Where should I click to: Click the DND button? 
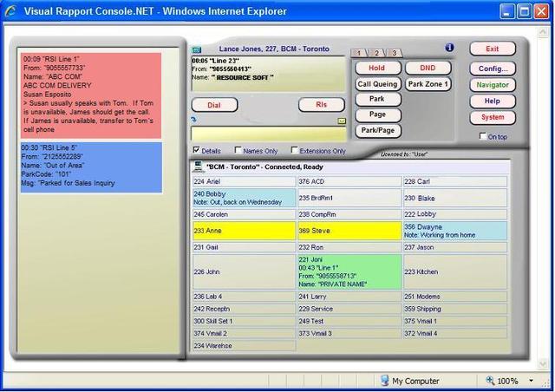click(428, 68)
